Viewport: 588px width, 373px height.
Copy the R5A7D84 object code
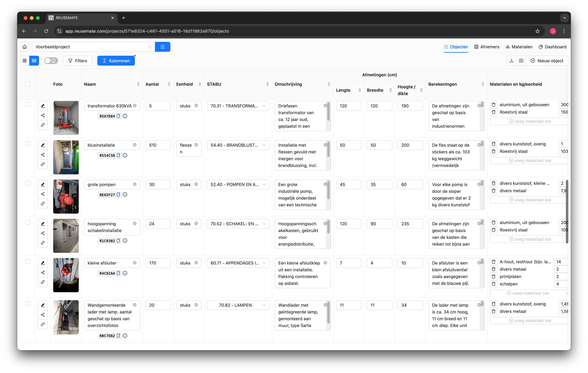(118, 116)
